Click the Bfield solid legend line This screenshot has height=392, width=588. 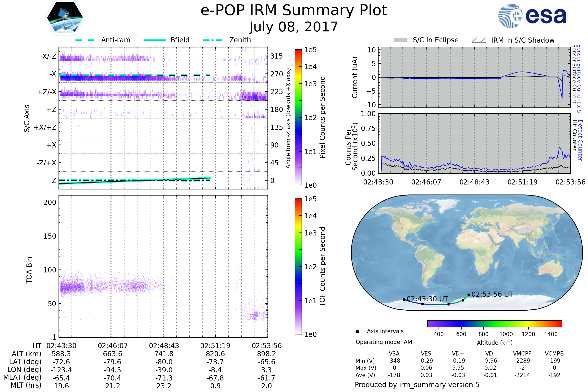pyautogui.click(x=155, y=40)
